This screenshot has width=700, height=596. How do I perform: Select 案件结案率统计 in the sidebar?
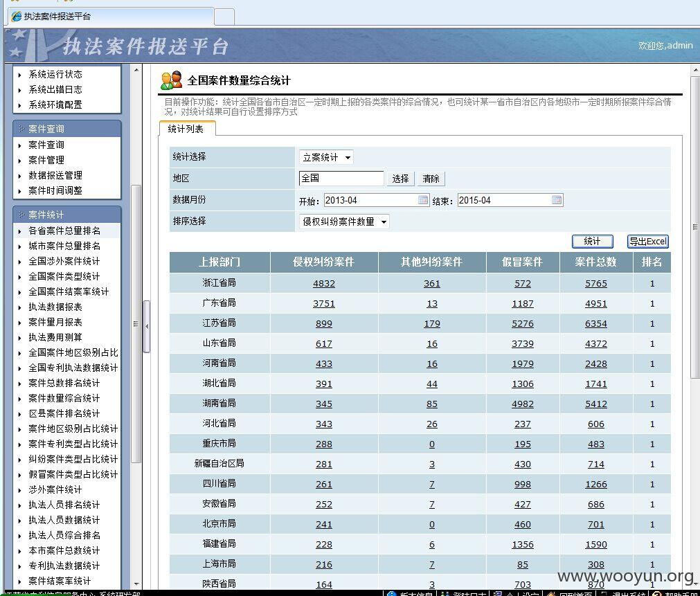coord(60,581)
